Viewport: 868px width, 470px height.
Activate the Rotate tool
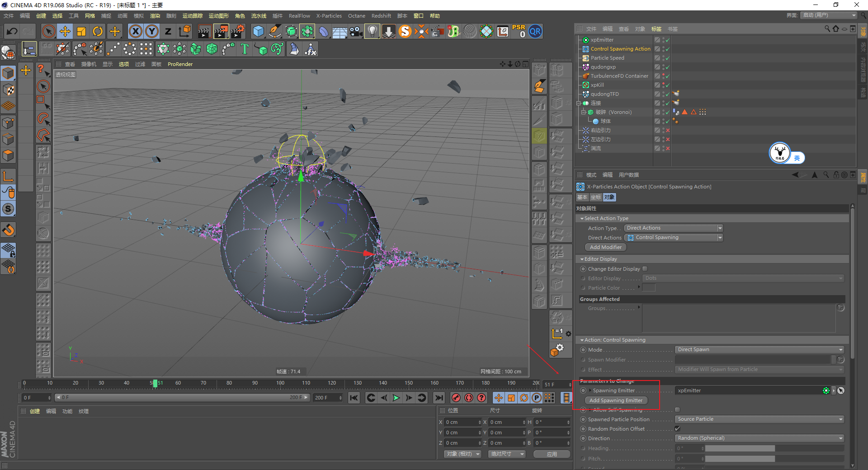[98, 32]
